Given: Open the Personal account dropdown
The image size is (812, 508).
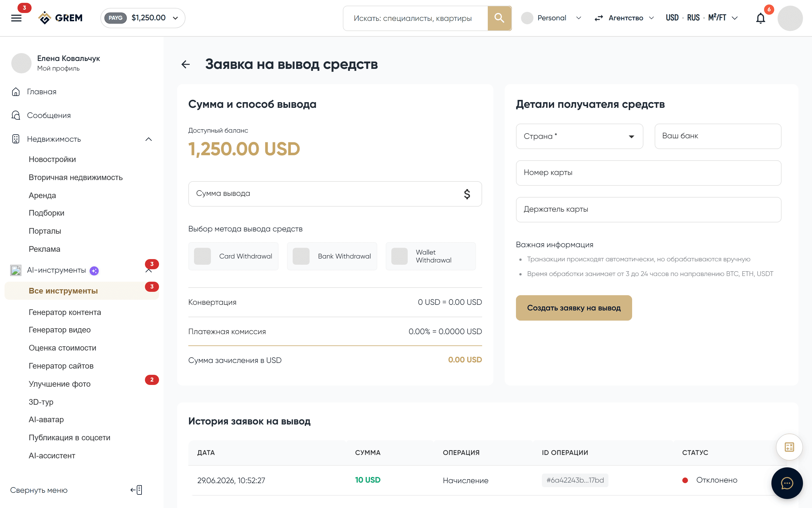Looking at the screenshot, I should (551, 18).
